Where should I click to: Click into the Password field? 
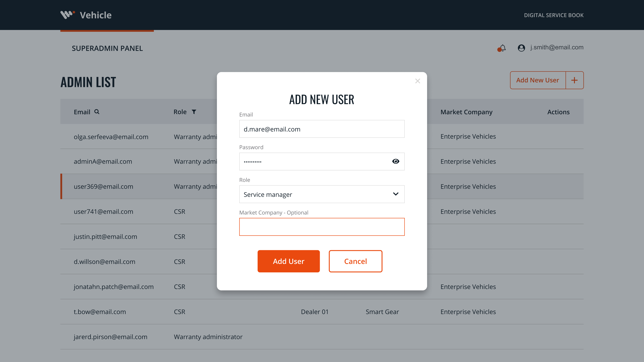coord(312,161)
